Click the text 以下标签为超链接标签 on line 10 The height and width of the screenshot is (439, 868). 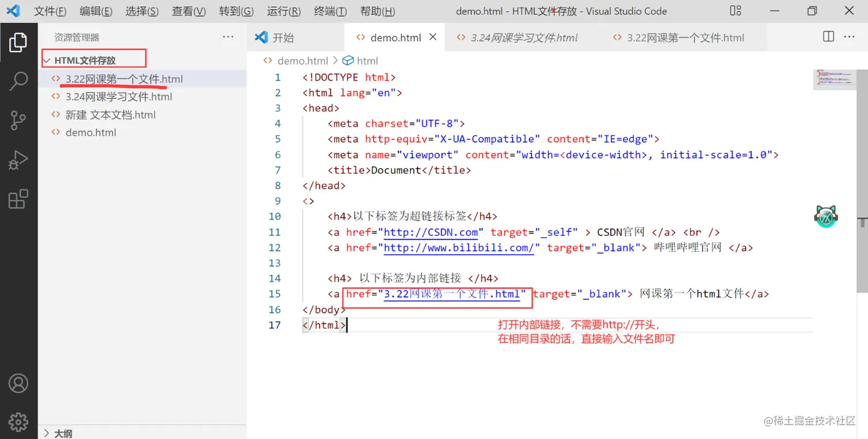(409, 217)
